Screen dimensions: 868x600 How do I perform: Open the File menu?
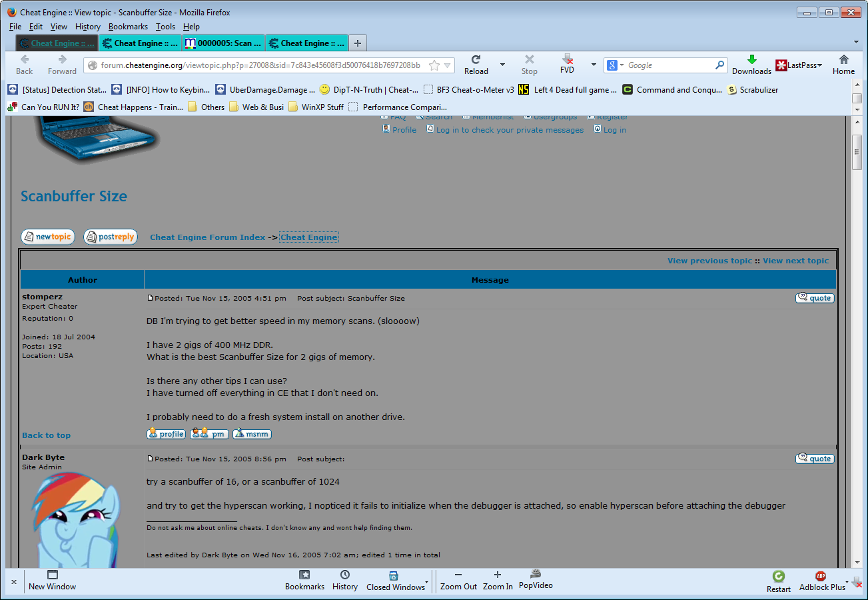tap(15, 27)
